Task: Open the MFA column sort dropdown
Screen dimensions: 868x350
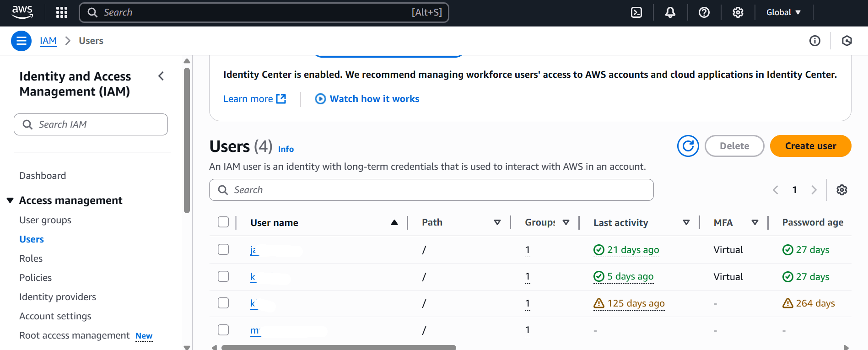Action: coord(755,222)
